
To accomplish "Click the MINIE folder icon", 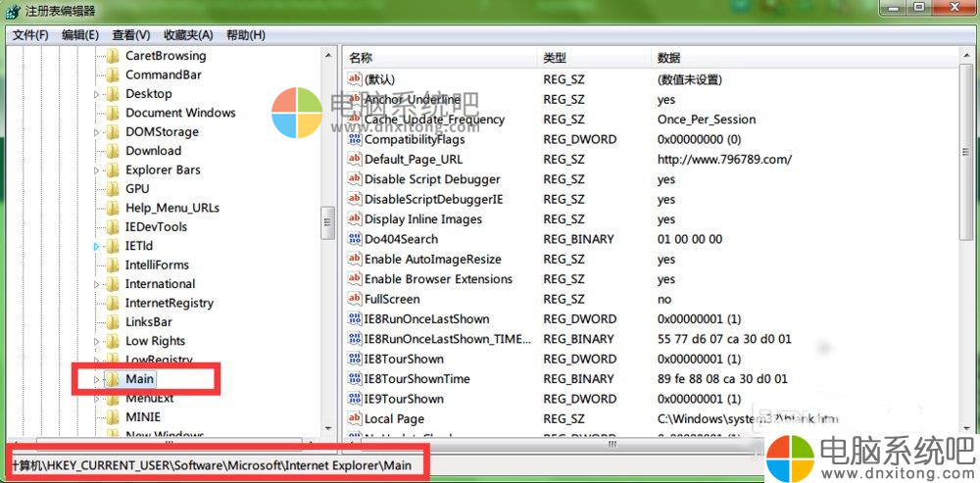I will [113, 416].
